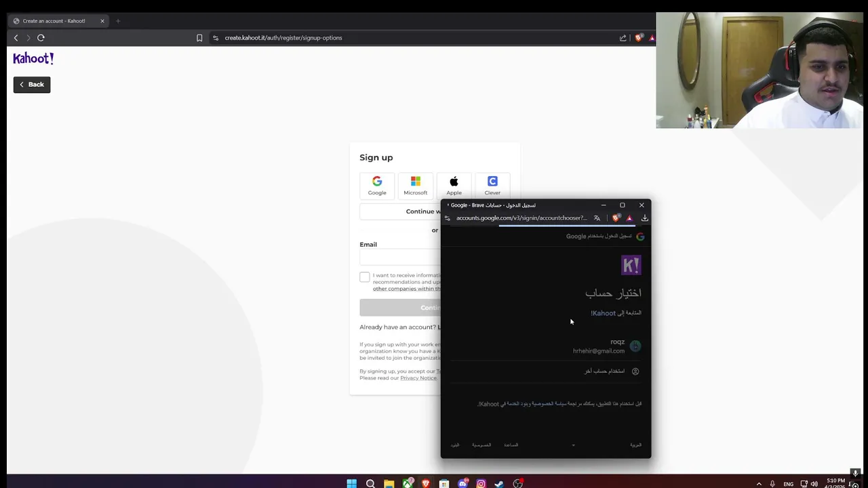Click the microphone icon in system tray
Image resolution: width=868 pixels, height=488 pixels.
coord(772,484)
